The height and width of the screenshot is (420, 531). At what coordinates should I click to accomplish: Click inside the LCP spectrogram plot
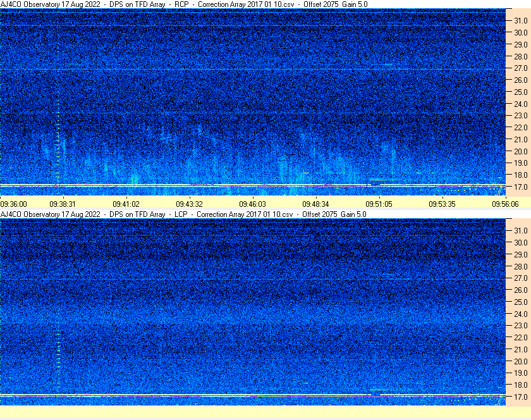[x=253, y=312]
